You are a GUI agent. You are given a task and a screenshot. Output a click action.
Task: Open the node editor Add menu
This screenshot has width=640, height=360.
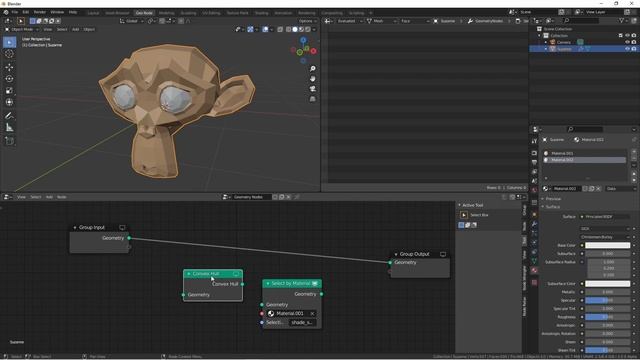49,197
